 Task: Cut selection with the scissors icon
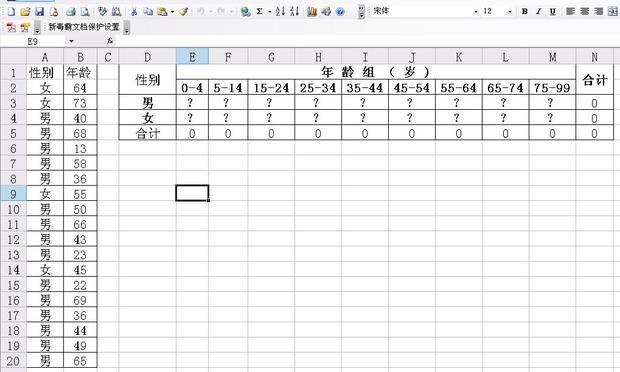tap(134, 12)
